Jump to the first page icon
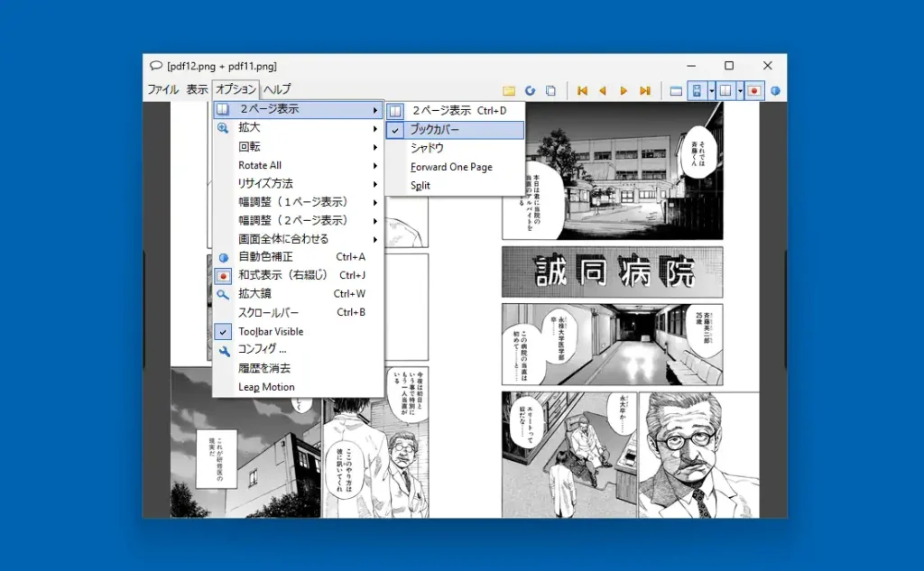Image resolution: width=924 pixels, height=571 pixels. tap(584, 89)
